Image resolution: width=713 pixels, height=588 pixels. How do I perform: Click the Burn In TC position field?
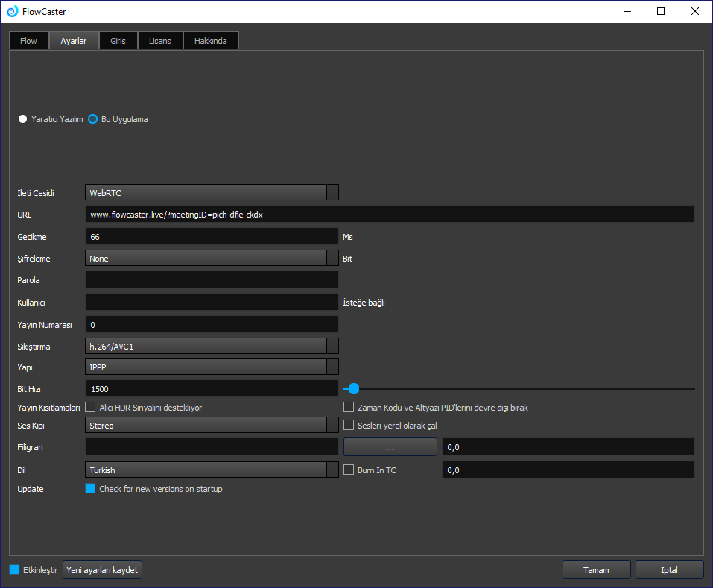pos(568,470)
